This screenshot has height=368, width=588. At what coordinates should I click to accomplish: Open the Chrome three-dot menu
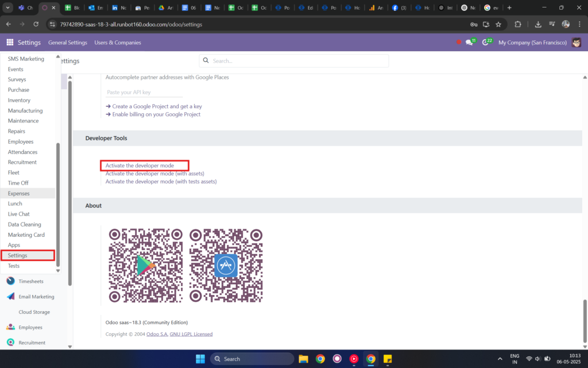point(579,24)
